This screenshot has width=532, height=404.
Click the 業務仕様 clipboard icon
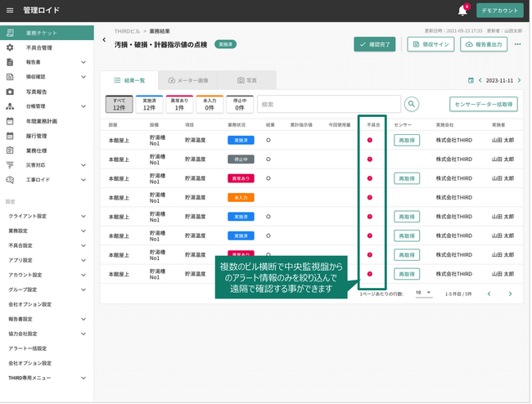(10, 150)
